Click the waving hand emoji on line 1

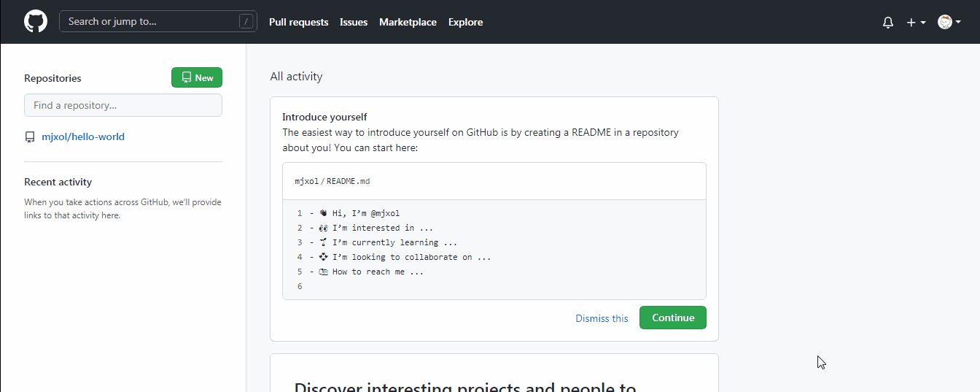click(x=323, y=213)
